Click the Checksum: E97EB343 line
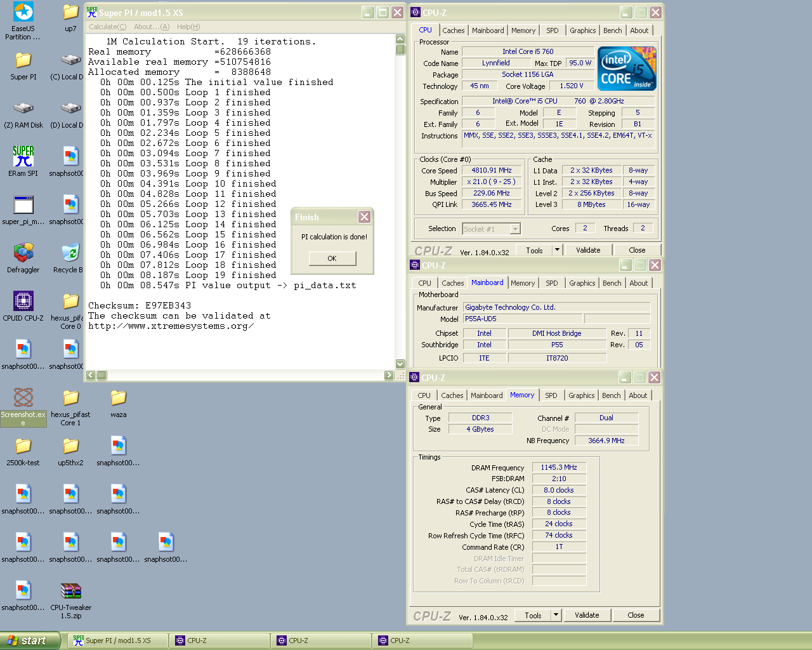The width and height of the screenshot is (812, 650). (x=140, y=305)
